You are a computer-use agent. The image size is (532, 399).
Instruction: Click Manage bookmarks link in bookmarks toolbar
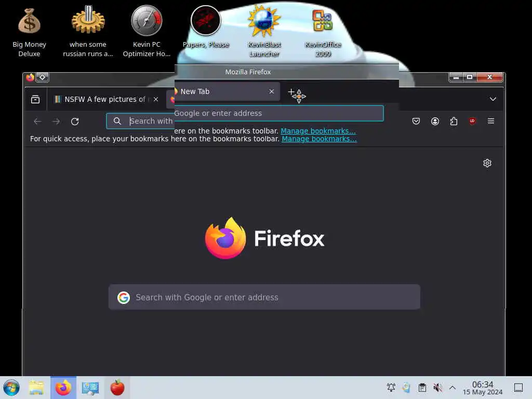click(320, 139)
